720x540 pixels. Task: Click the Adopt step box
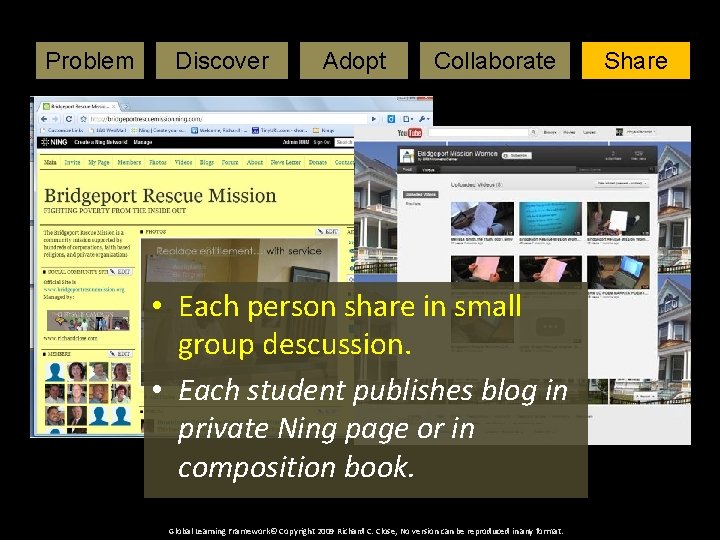pyautogui.click(x=354, y=61)
